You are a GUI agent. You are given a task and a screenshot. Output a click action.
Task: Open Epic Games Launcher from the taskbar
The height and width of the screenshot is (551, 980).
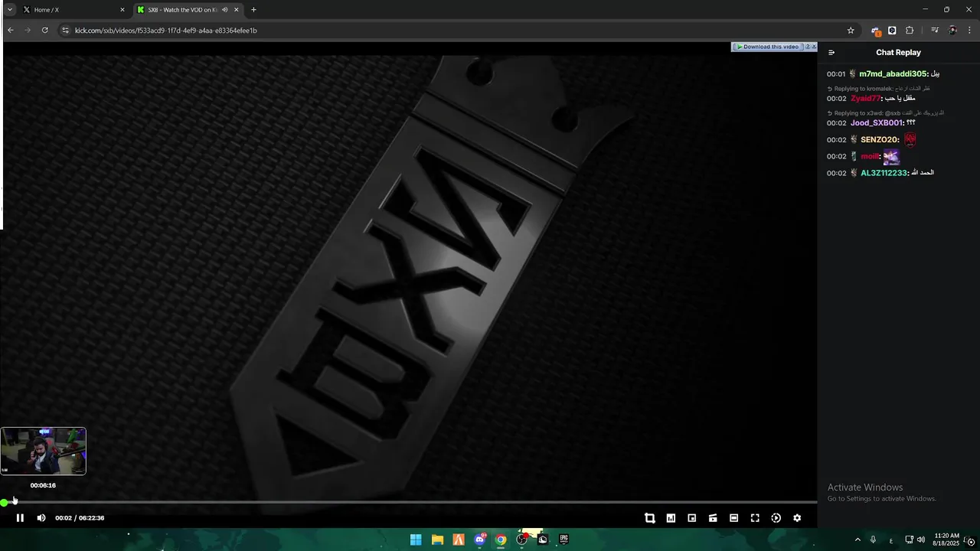pyautogui.click(x=564, y=540)
